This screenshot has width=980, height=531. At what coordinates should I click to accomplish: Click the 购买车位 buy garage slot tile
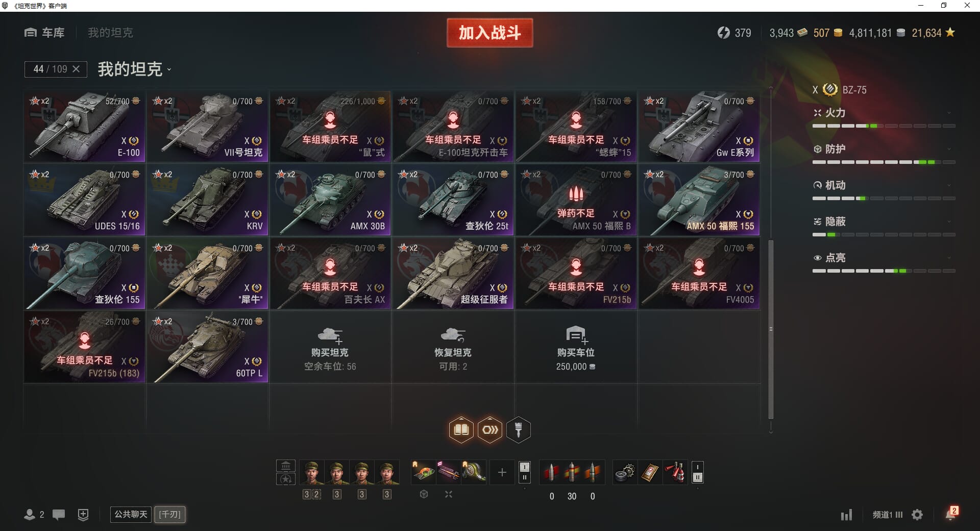576,348
